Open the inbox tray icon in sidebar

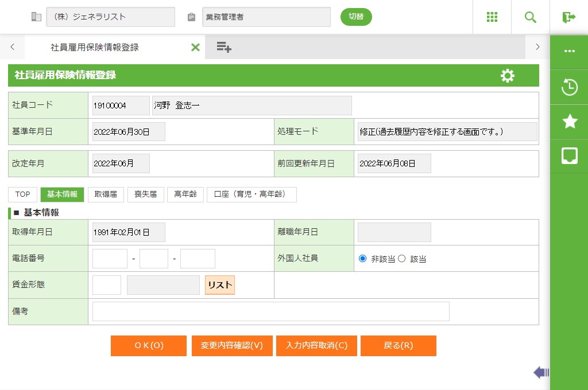tap(569, 155)
